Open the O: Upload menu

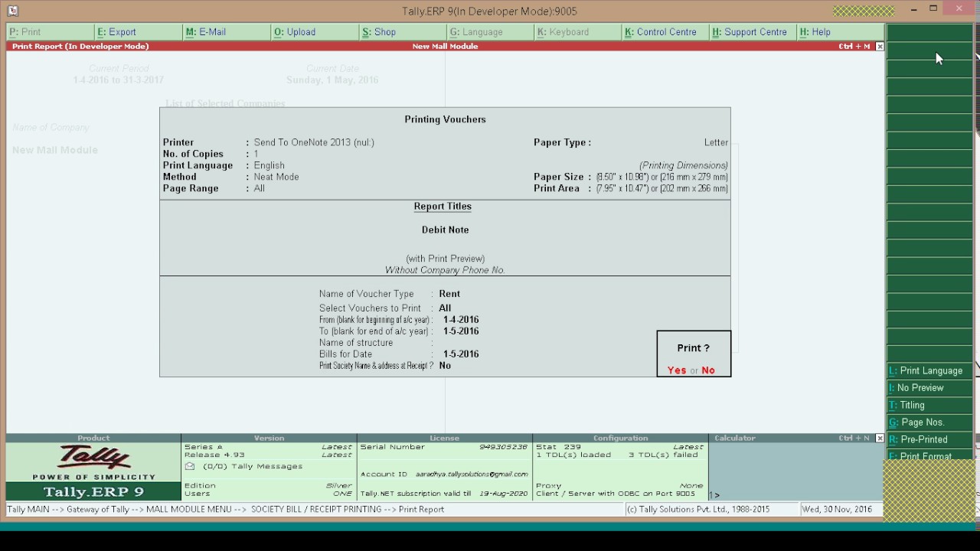pos(314,32)
